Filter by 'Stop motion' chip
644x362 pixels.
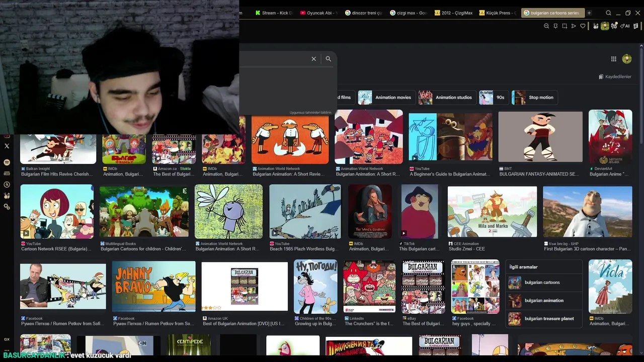click(x=534, y=98)
